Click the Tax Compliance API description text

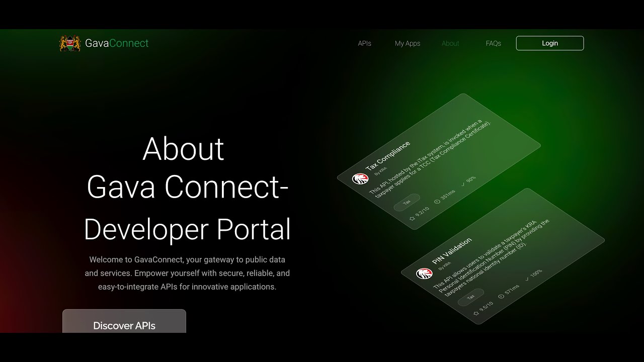[430, 158]
